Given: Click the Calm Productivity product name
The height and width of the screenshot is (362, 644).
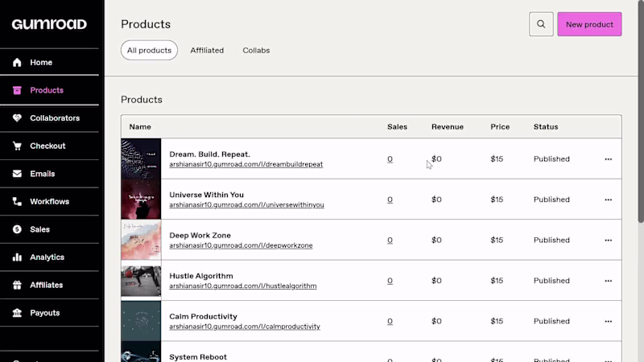Looking at the screenshot, I should click(204, 316).
